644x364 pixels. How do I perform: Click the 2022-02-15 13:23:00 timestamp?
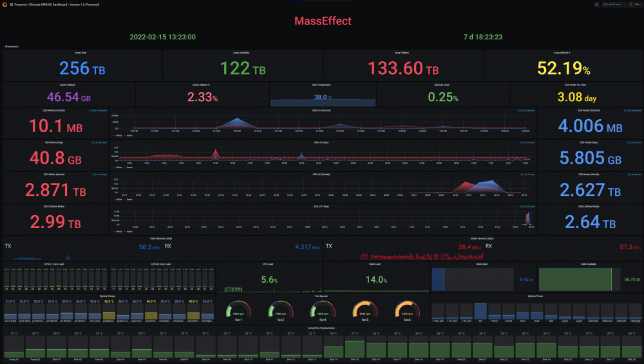(163, 37)
